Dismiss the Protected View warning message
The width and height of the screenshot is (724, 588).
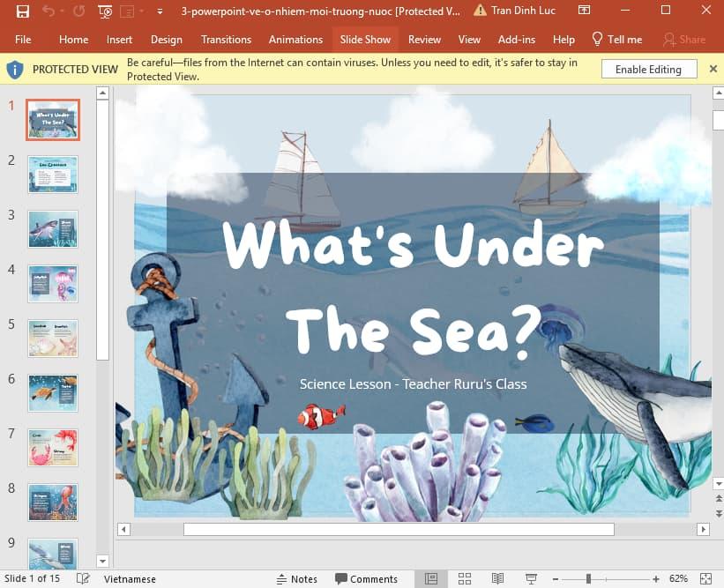click(x=713, y=69)
